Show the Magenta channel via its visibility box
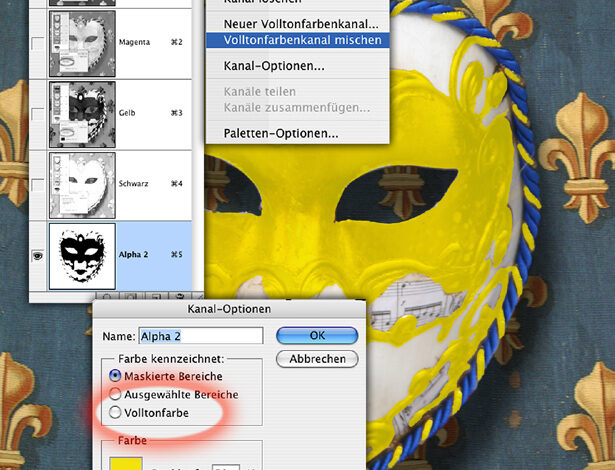The height and width of the screenshot is (470, 615). tap(38, 44)
